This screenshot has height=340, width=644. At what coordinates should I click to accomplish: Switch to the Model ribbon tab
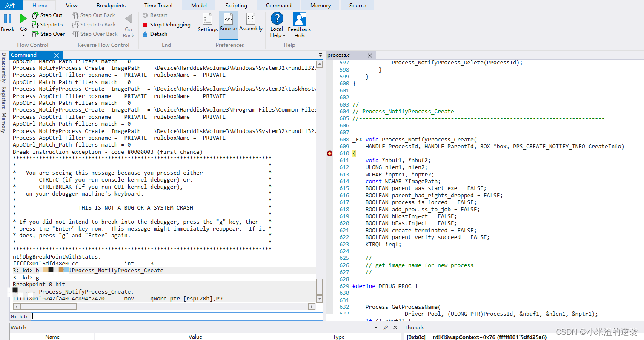199,5
